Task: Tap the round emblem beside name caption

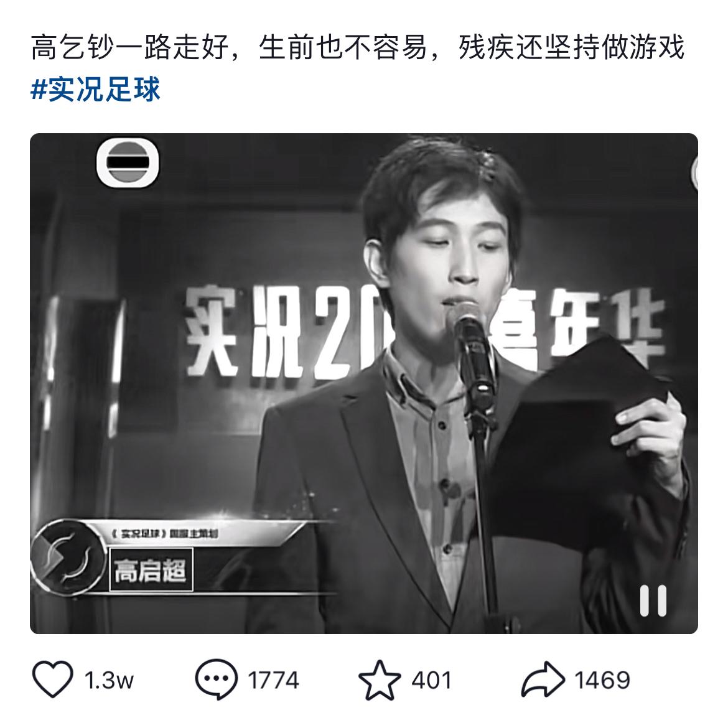Action: click(x=67, y=557)
